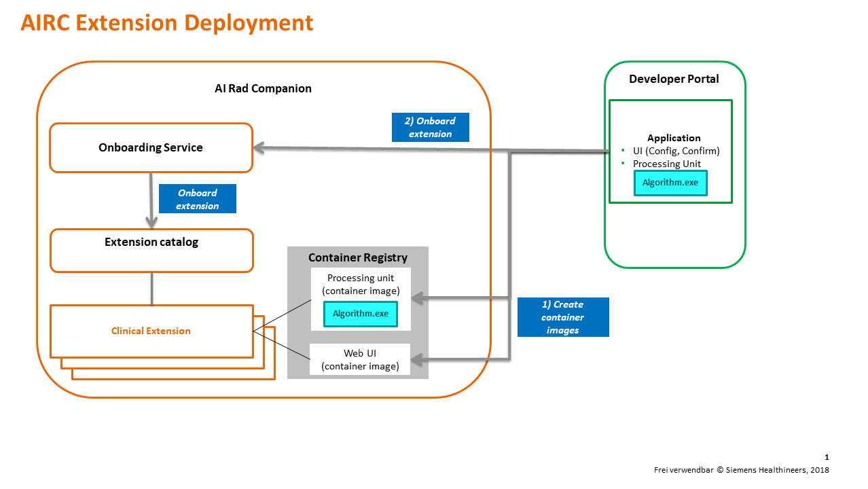Select Algorithm.exe inside the Container Registry

[360, 314]
